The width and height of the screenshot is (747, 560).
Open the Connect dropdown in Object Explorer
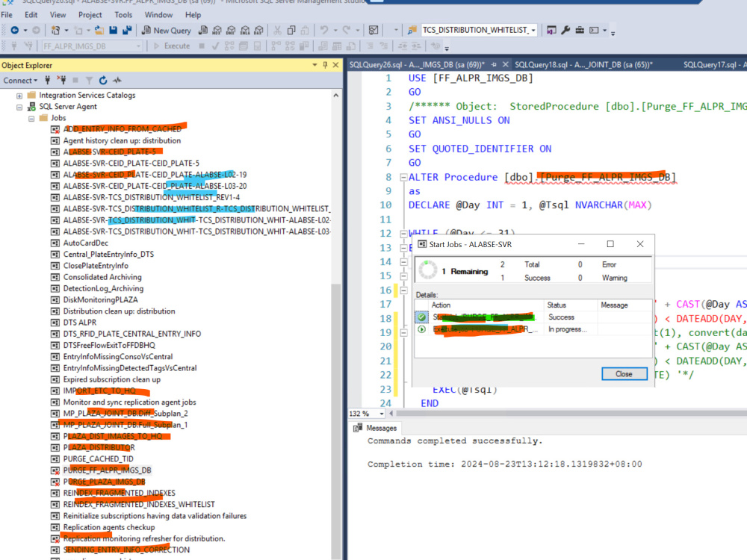point(20,81)
